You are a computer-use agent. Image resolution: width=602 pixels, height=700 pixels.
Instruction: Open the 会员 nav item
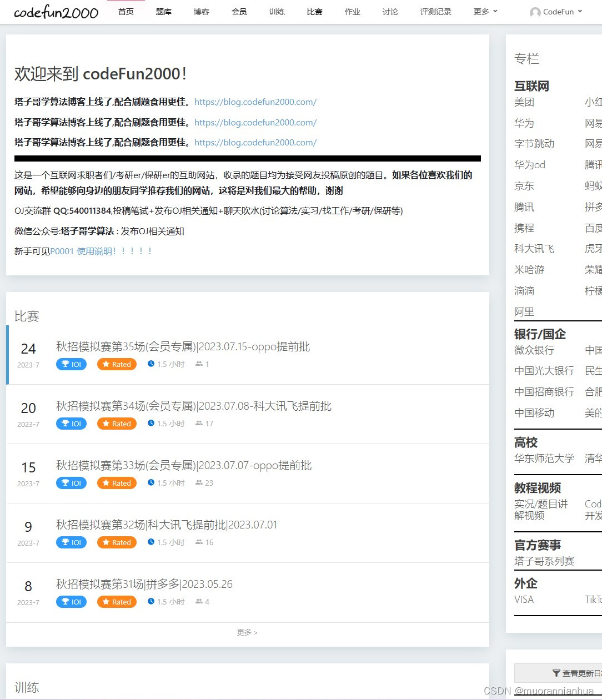(x=239, y=12)
